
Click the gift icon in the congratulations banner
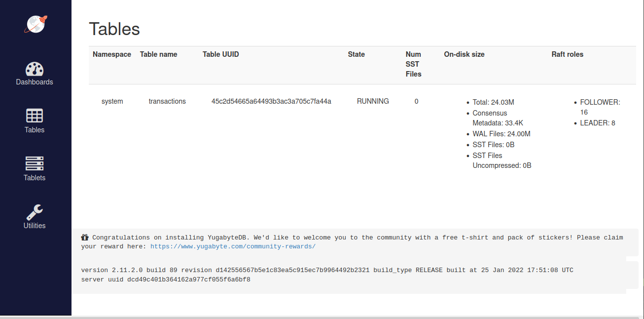84,237
